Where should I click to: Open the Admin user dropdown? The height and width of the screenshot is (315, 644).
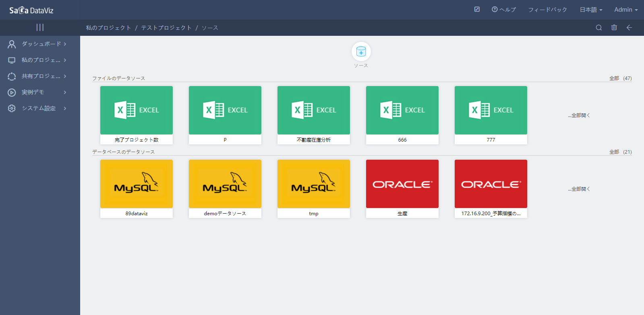coord(626,10)
